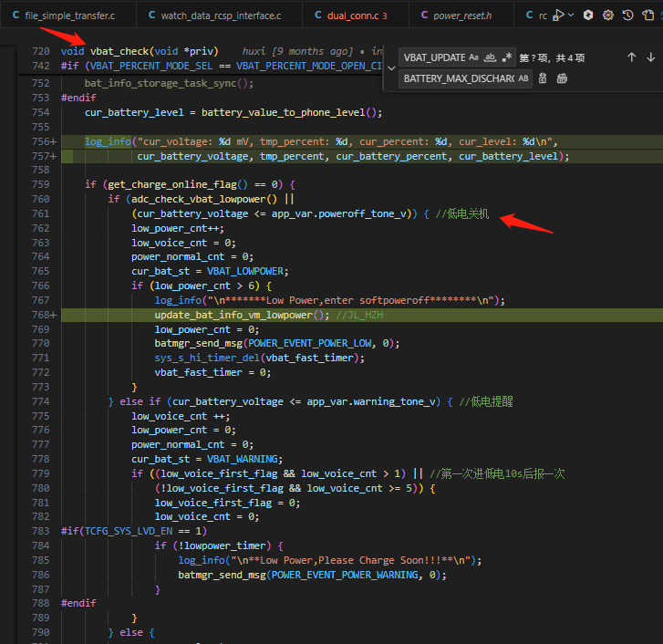
Task: Go to previous match arrow
Action: click(632, 57)
